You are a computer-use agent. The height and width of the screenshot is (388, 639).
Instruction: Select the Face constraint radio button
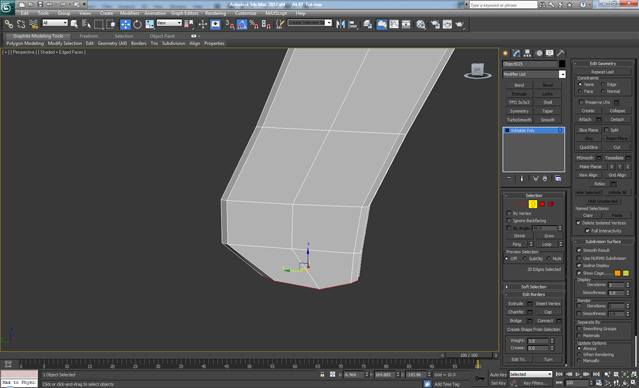click(x=580, y=91)
